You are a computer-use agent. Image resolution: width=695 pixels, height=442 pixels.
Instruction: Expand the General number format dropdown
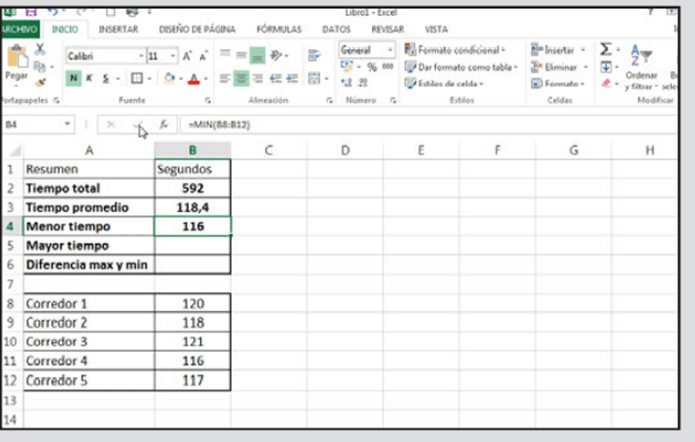pos(390,50)
